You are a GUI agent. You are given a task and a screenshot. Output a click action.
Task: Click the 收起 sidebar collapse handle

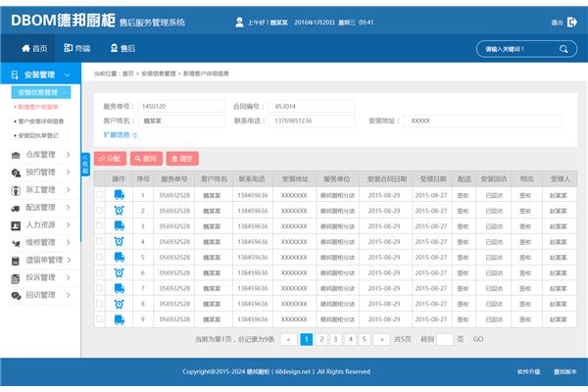click(x=85, y=165)
